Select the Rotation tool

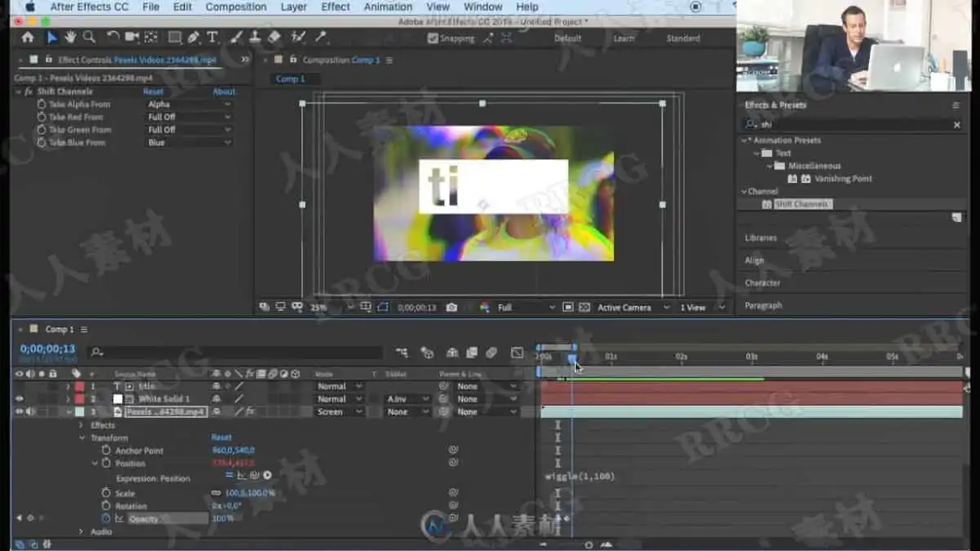point(114,38)
